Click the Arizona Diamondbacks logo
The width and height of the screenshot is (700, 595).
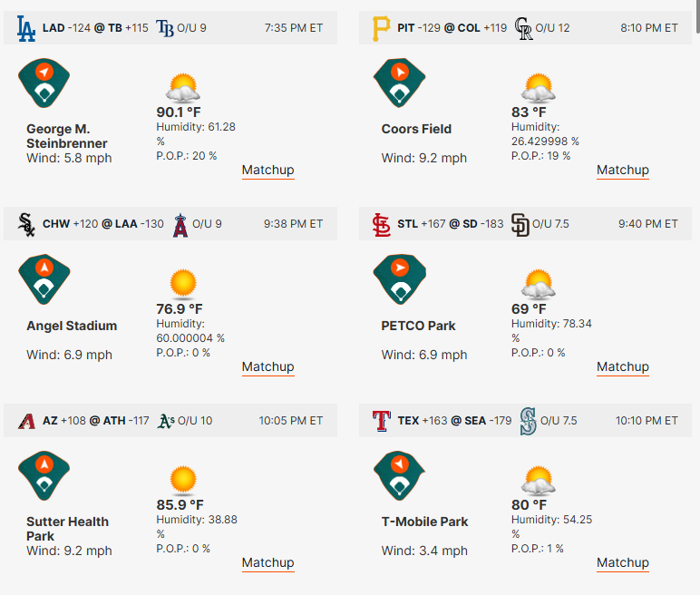(26, 421)
